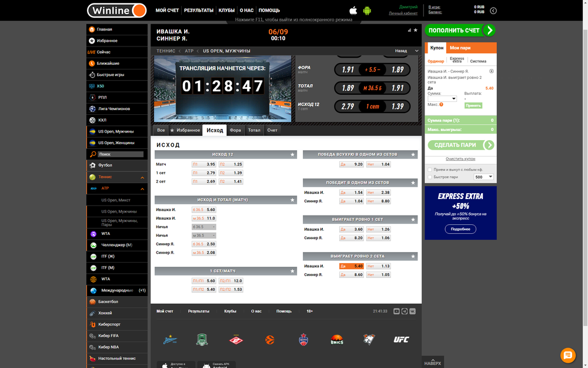Screen dimensions: 588x368
Task: Star the ИСХОД 12 market
Action: pyautogui.click(x=292, y=155)
